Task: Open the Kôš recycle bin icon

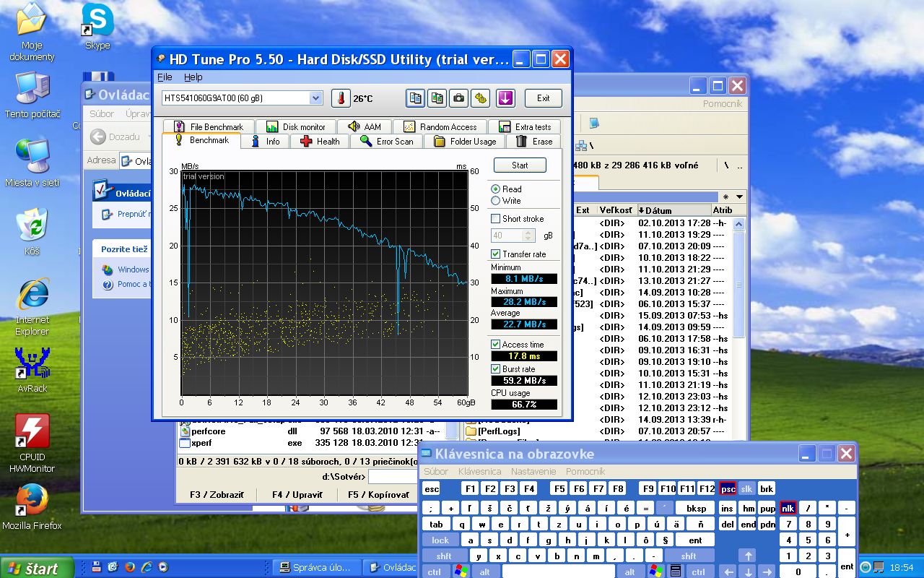Action: pos(32,231)
